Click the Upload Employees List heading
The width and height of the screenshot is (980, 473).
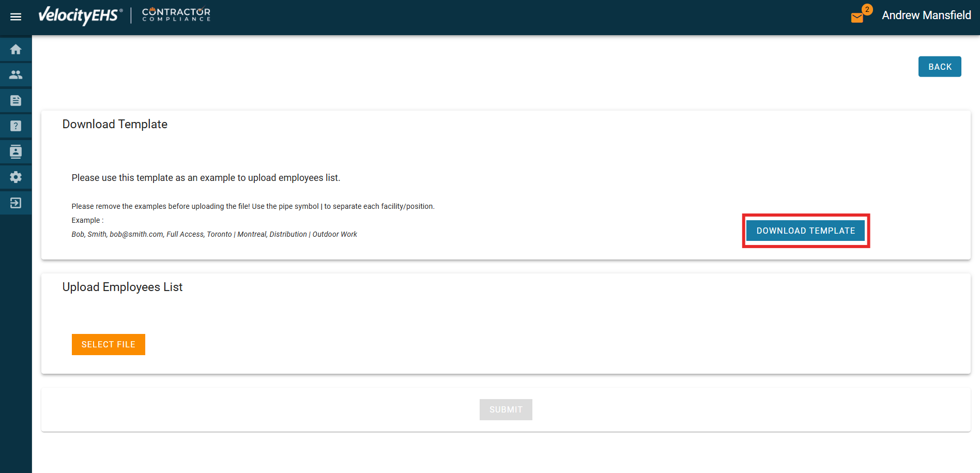(122, 287)
